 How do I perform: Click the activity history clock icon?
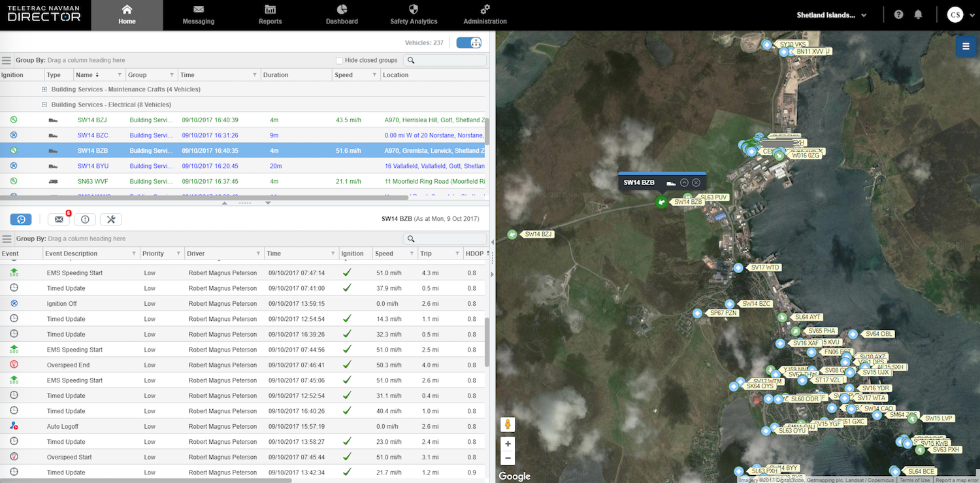pos(21,220)
